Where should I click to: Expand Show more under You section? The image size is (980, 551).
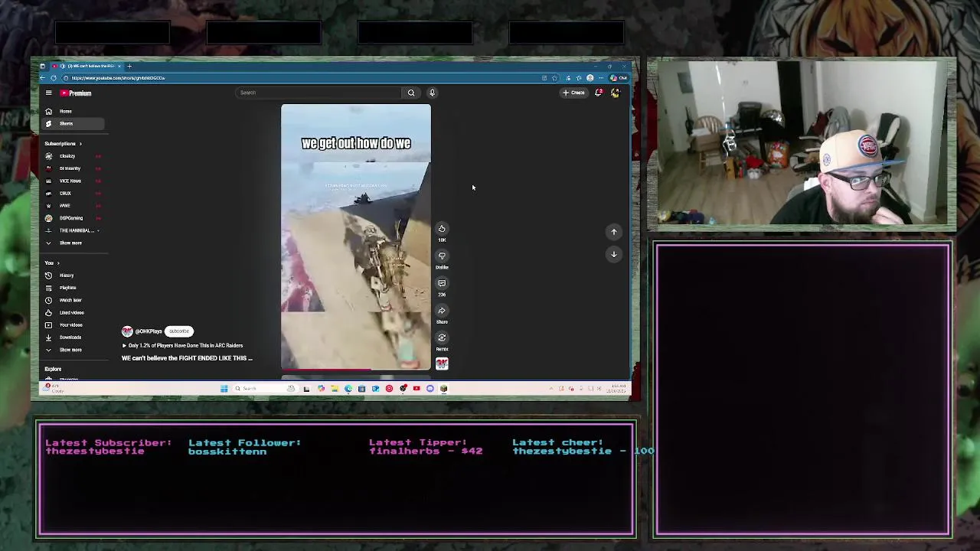pos(73,350)
